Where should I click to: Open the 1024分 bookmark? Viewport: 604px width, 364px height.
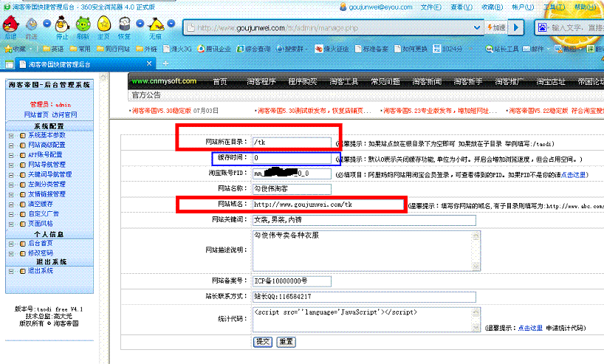coord(447,49)
